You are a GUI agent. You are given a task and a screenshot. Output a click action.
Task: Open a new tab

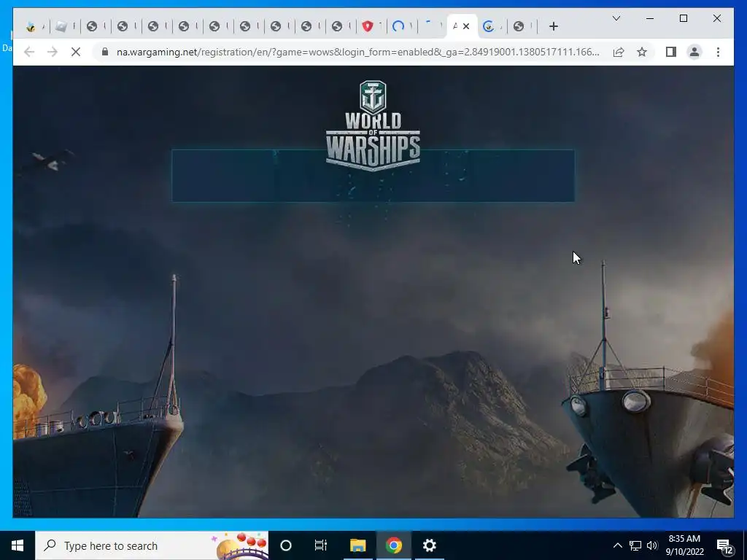click(x=553, y=26)
